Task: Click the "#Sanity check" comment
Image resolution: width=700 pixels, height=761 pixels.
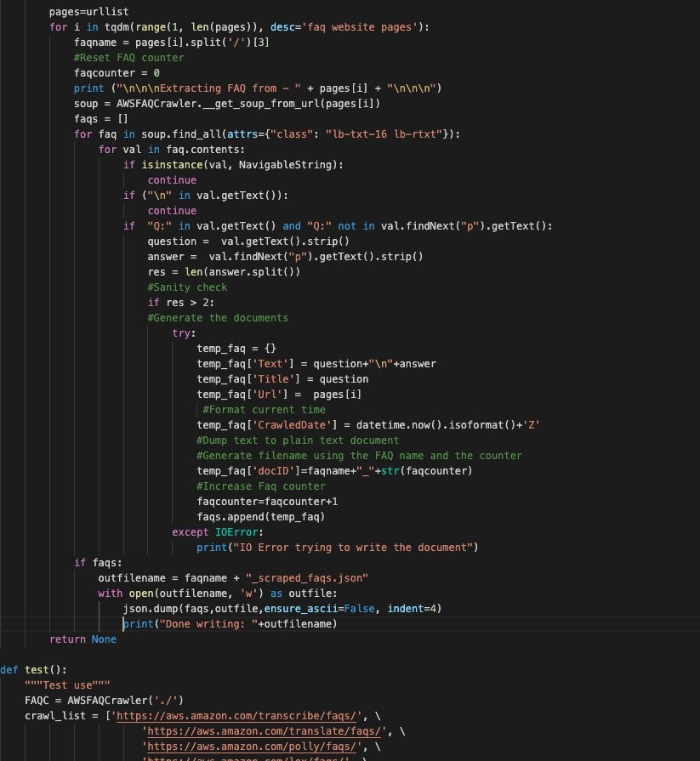Action: tap(187, 287)
